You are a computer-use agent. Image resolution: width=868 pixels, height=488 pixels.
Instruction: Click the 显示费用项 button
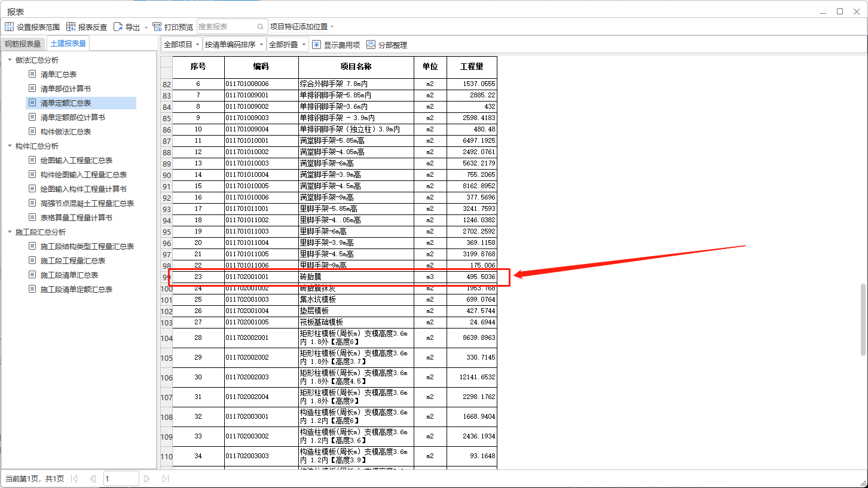[336, 45]
